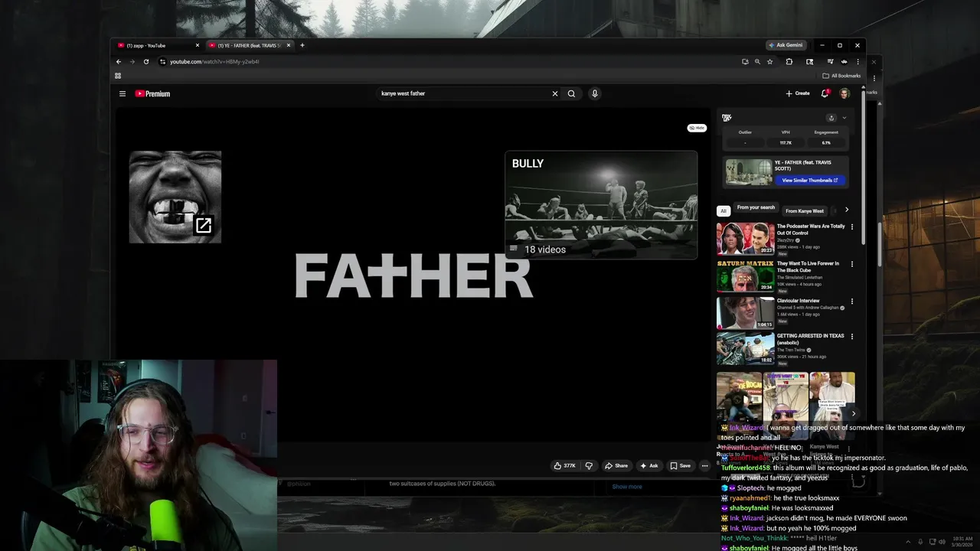
Task: Open the browser extensions puzzle icon
Action: (x=789, y=61)
